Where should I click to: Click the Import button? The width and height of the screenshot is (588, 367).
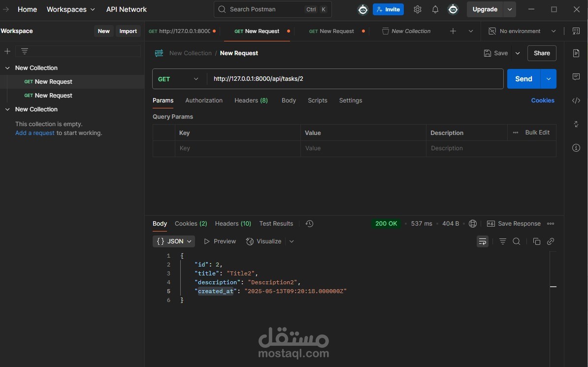pyautogui.click(x=128, y=31)
